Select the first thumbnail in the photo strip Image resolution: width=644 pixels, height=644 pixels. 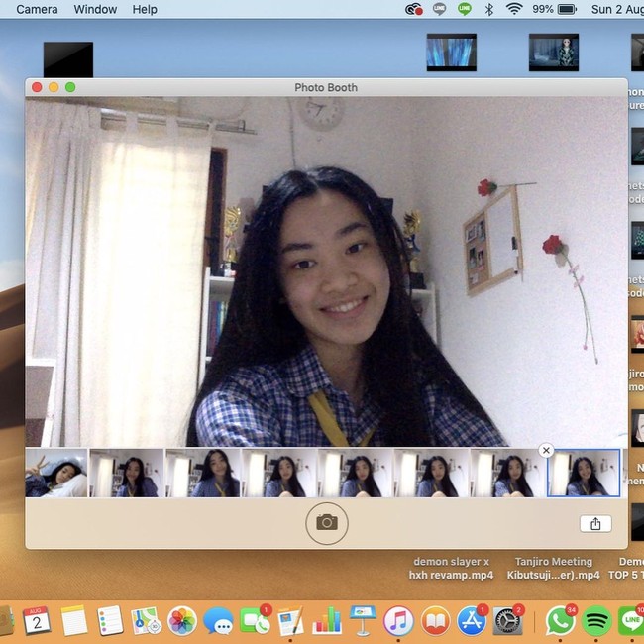pos(56,473)
